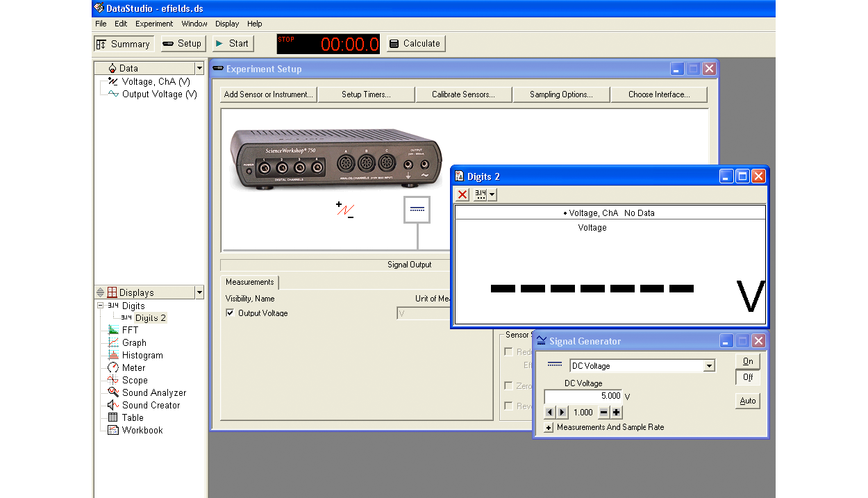This screenshot has height=498, width=868.
Task: Select the Histogram display icon
Action: [x=113, y=355]
